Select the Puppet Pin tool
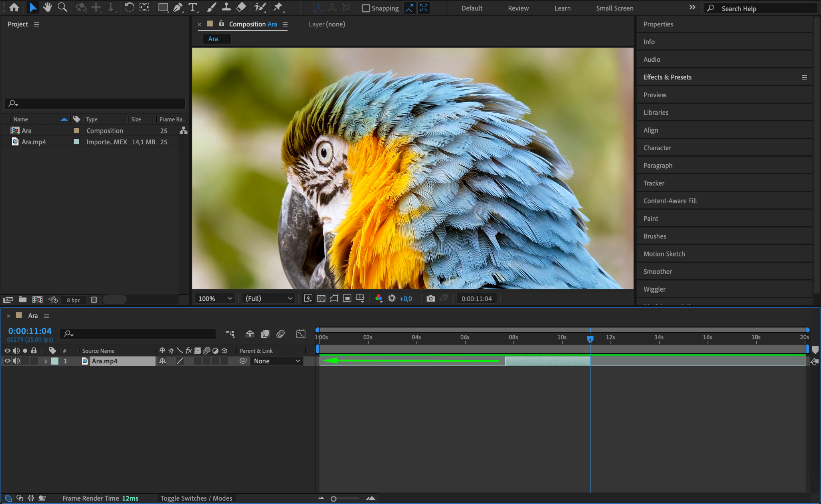Screen dimensions: 821x504 click(x=277, y=7)
